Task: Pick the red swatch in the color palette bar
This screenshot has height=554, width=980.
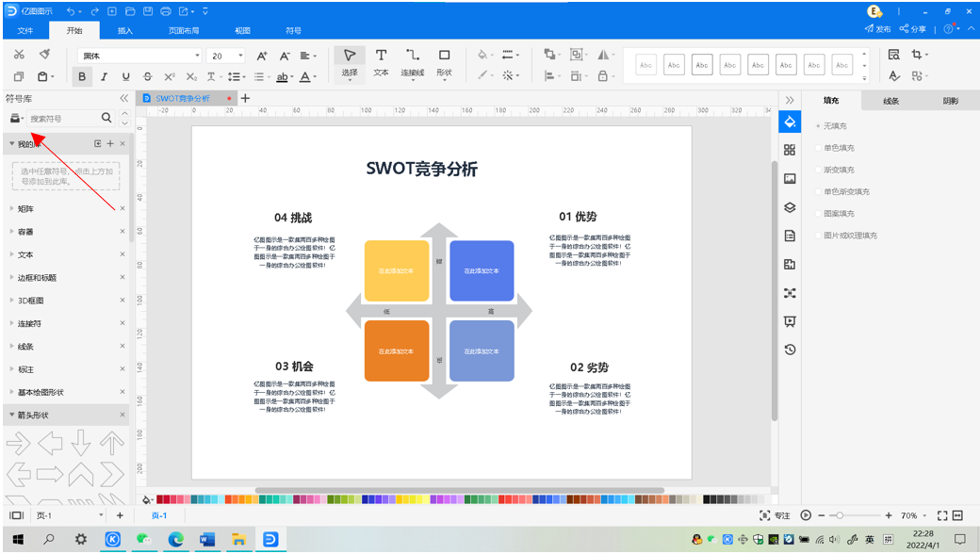Action: [161, 499]
